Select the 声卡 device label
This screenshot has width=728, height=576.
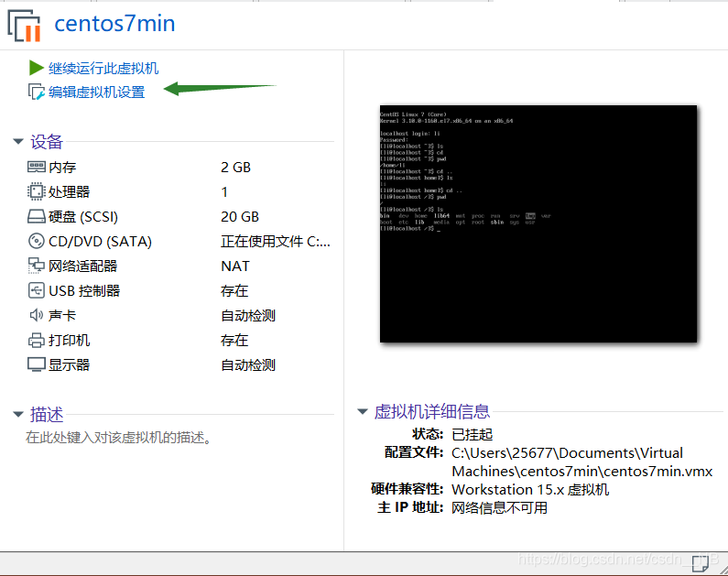[62, 316]
